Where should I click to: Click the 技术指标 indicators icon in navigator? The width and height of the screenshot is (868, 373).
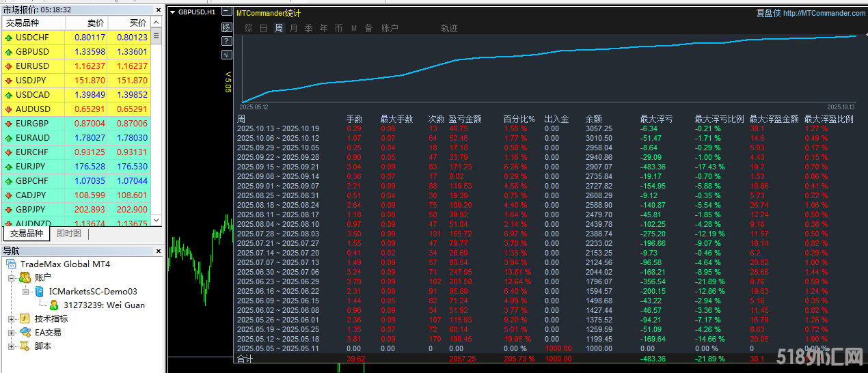(25, 319)
